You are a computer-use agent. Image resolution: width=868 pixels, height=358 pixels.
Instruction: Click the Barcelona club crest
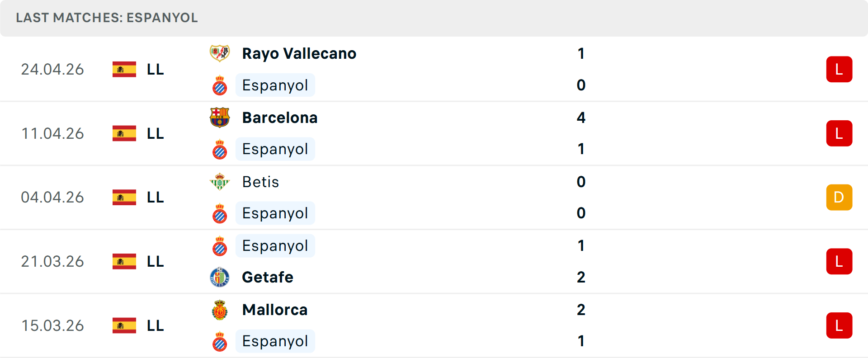220,118
